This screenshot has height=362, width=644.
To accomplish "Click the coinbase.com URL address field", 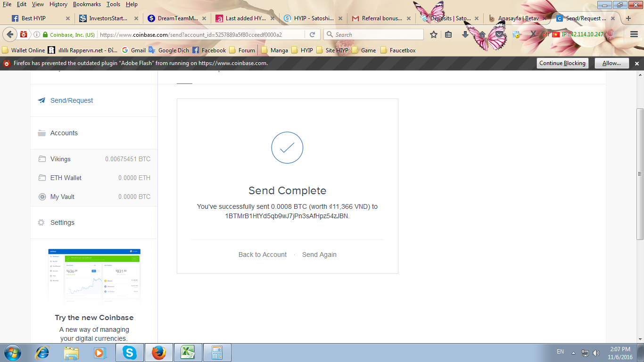I will [x=202, y=34].
